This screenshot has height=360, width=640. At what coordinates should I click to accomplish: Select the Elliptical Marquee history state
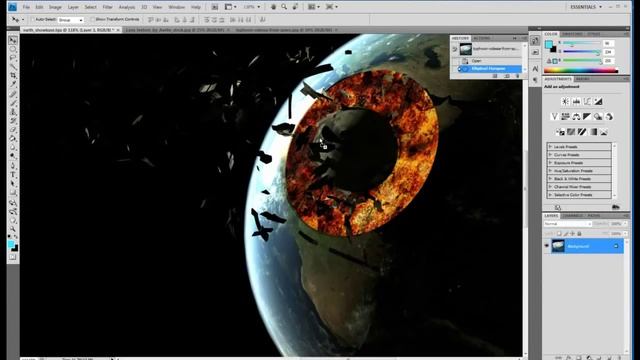(488, 69)
